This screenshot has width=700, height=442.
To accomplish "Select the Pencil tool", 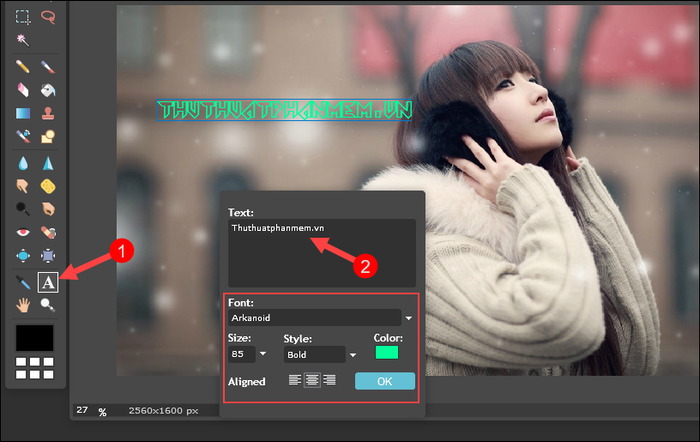I will tap(23, 67).
